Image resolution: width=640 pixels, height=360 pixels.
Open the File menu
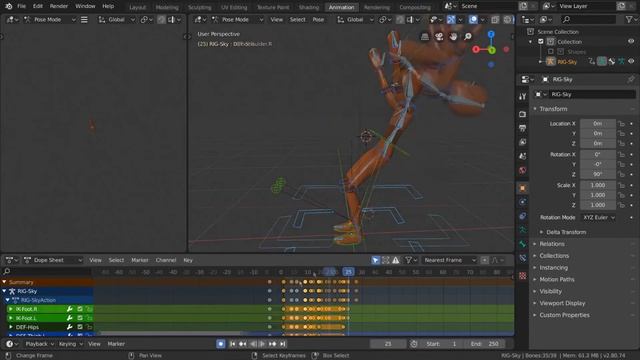click(21, 6)
